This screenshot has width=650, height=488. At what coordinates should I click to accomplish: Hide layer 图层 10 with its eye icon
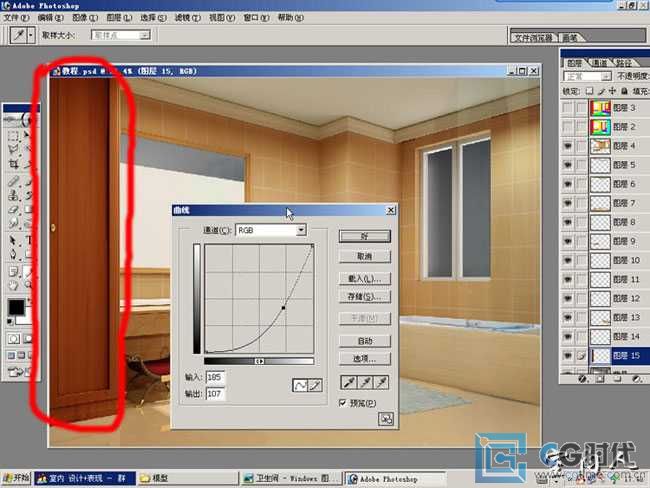[x=568, y=260]
